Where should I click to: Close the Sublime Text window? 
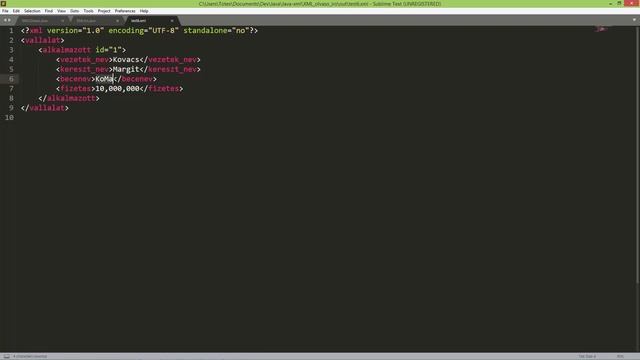point(631,3)
